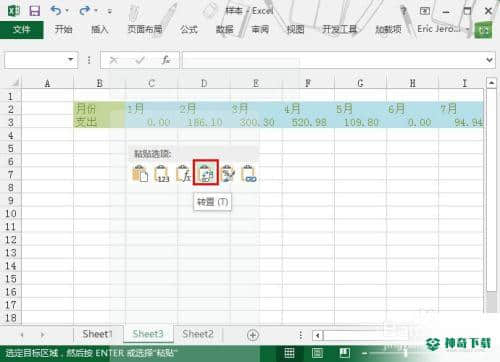This screenshot has height=362, width=500.
Task: Open the Sheet1 worksheet tab
Action: coord(97,334)
